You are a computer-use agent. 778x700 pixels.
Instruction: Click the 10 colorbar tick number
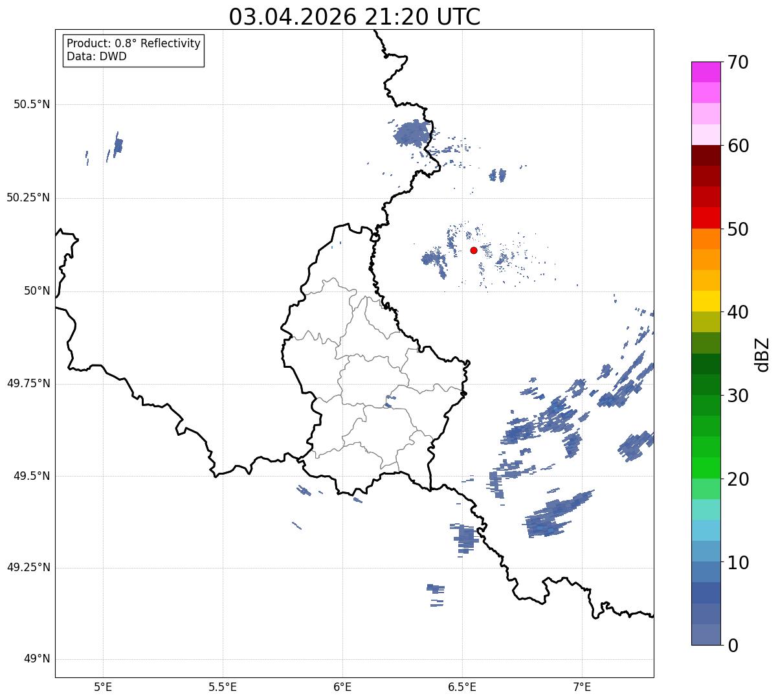[738, 563]
